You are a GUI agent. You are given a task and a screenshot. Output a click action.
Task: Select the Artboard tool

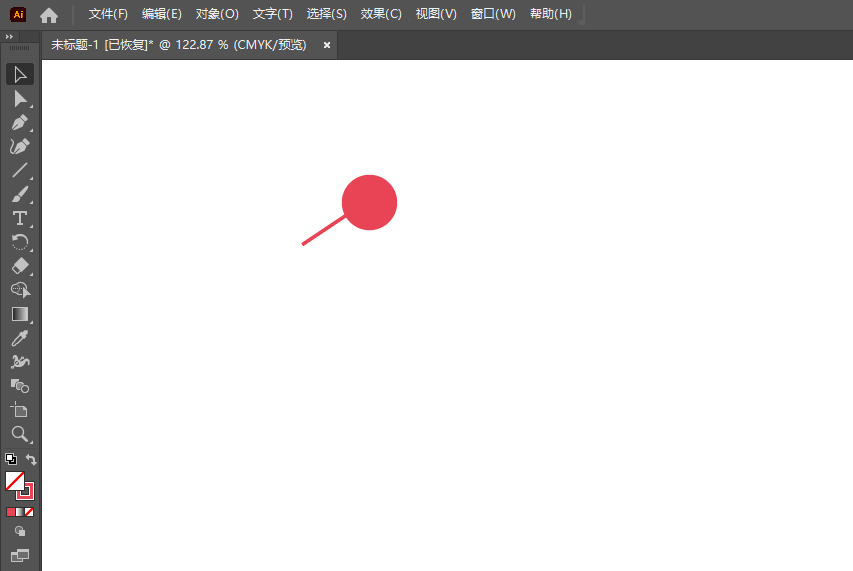(x=20, y=409)
